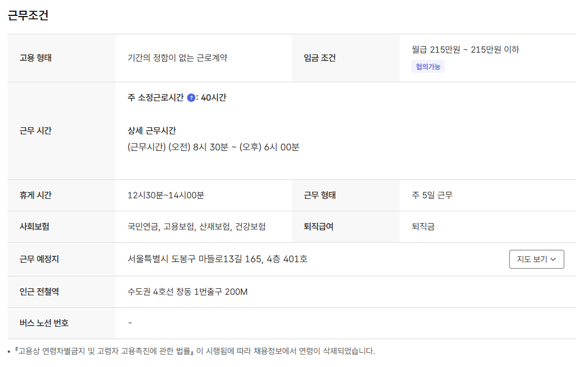This screenshot has width=588, height=367.
Task: Click the 근무조건 section heading
Action: (x=28, y=16)
